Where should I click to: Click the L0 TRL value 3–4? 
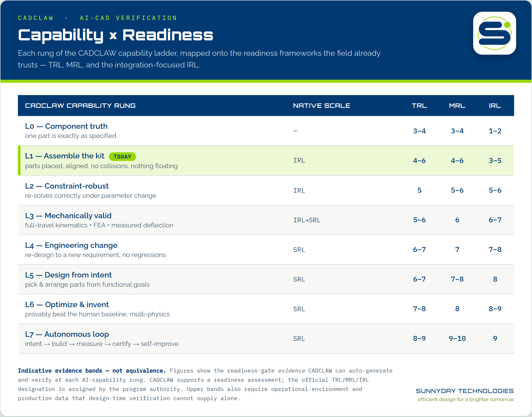(419, 131)
